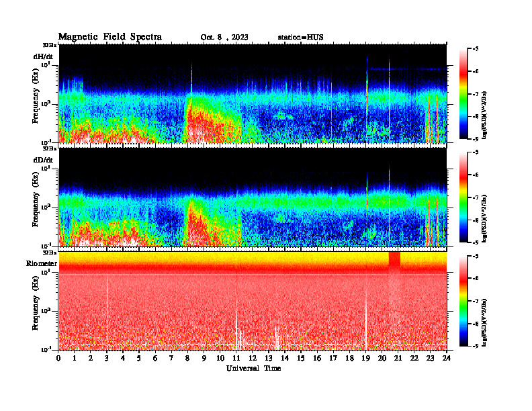Viewport: 532px width, 411px height.
Task: Click hour "4" on the time axis
Action: (x=123, y=358)
